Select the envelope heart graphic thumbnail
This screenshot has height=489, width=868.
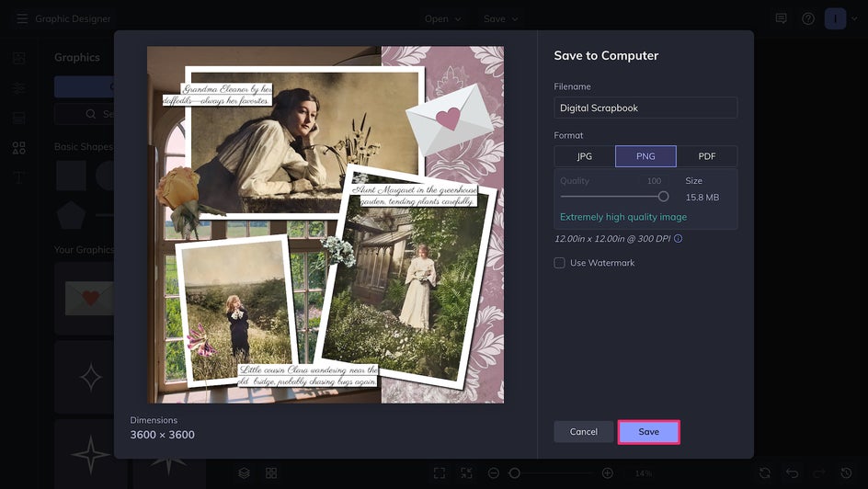coord(85,299)
